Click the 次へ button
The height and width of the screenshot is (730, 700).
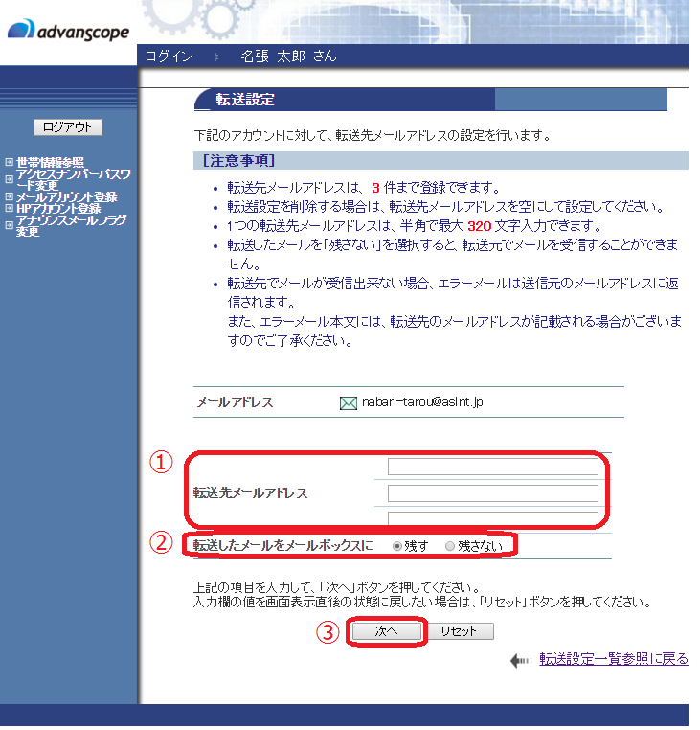pyautogui.click(x=388, y=633)
